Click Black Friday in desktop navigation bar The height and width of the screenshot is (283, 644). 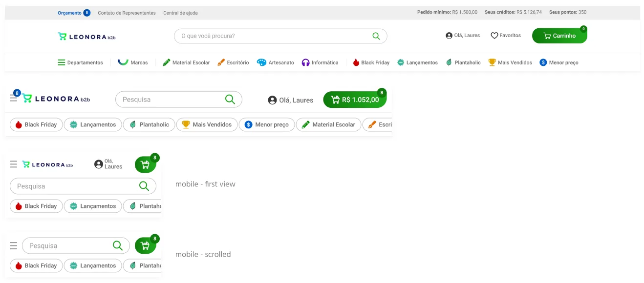click(x=371, y=62)
